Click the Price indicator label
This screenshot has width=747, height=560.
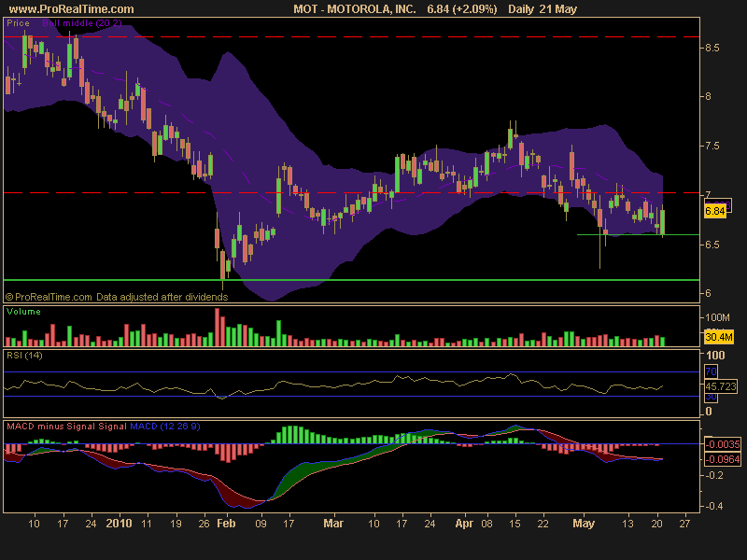click(x=18, y=22)
